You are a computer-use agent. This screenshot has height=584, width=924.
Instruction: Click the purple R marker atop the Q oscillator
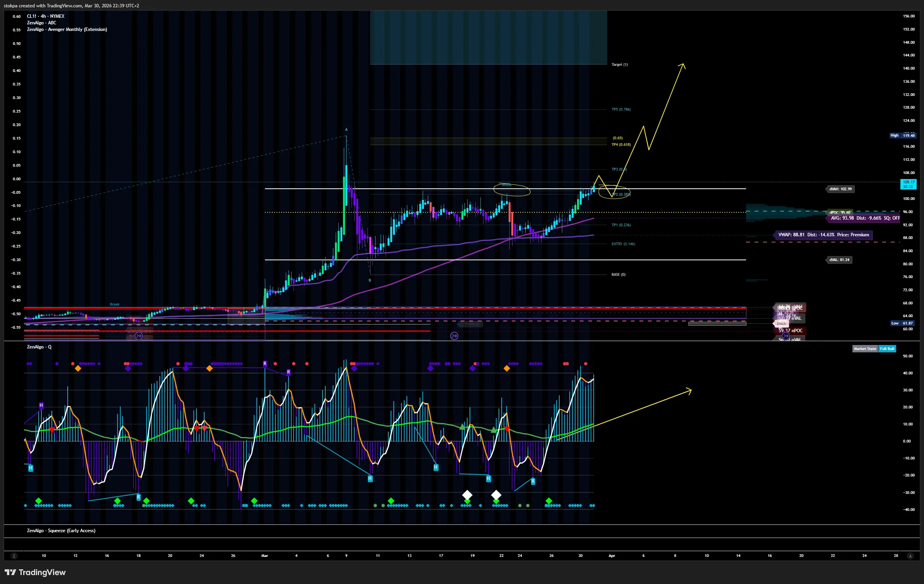point(265,364)
